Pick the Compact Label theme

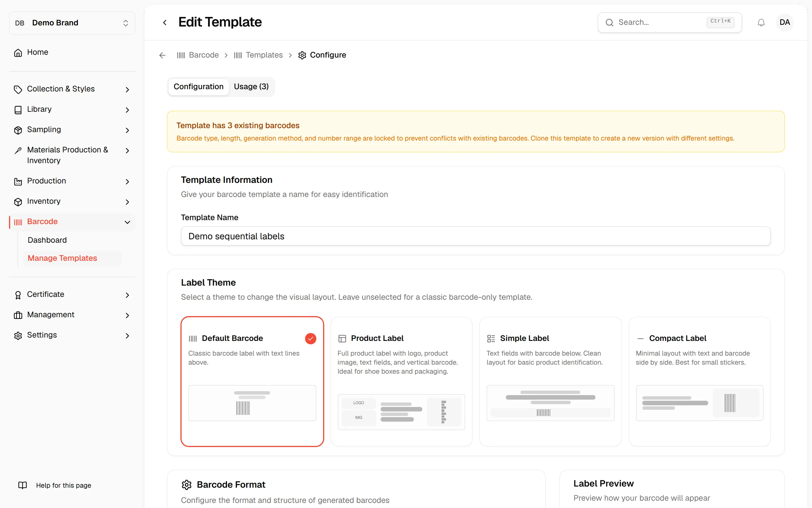click(700, 381)
